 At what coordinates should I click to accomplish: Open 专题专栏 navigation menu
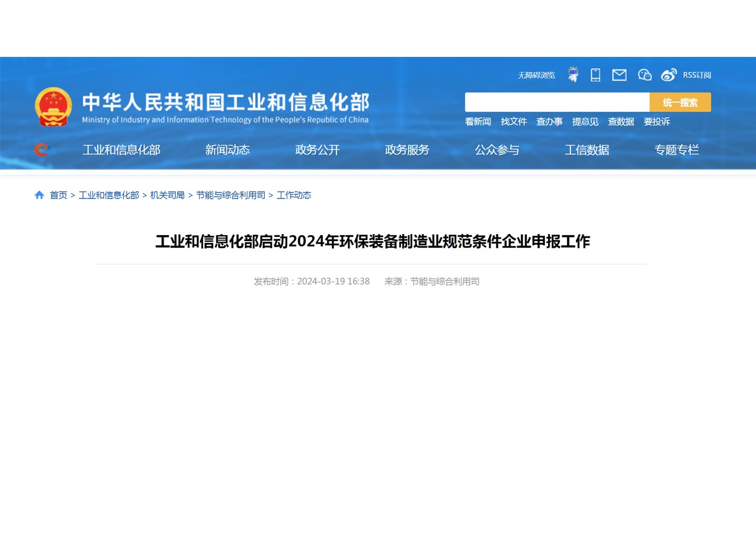pyautogui.click(x=677, y=150)
